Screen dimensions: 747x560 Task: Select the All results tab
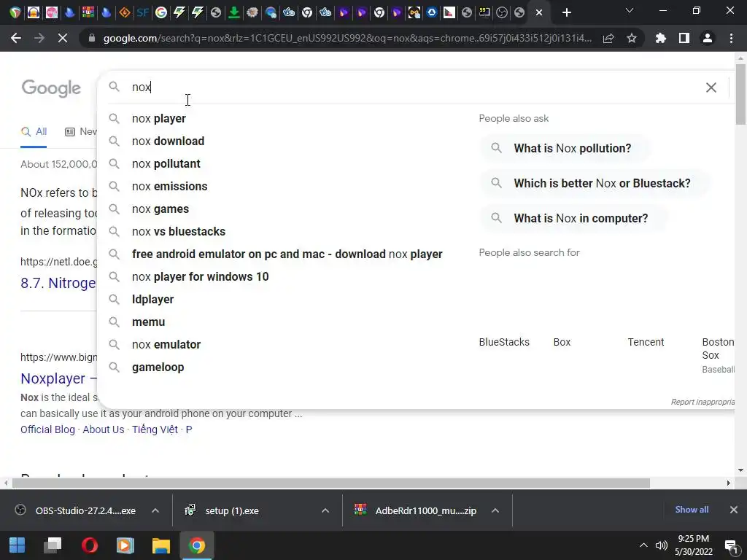tap(34, 132)
